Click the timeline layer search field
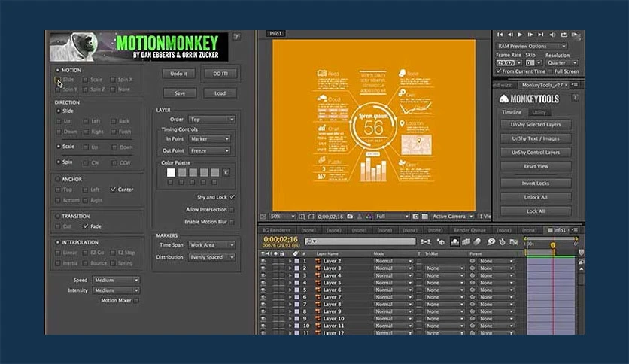Image resolution: width=629 pixels, height=364 pixels. coord(360,241)
